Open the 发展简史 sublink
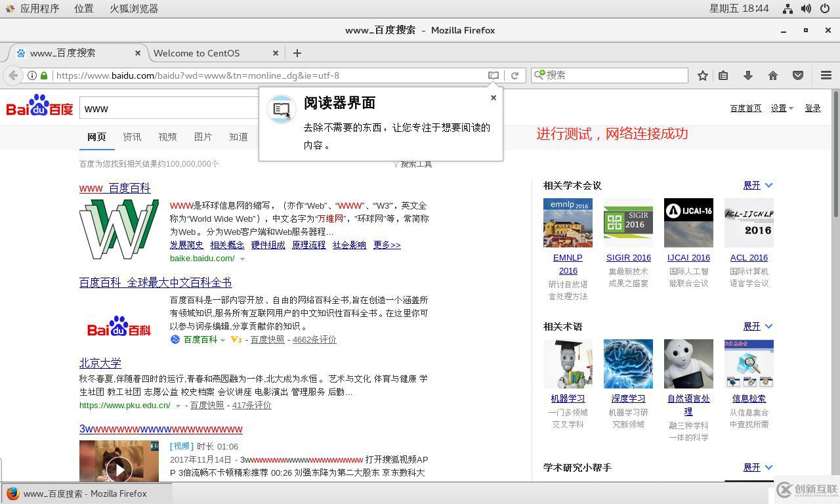This screenshot has height=504, width=840. click(187, 245)
